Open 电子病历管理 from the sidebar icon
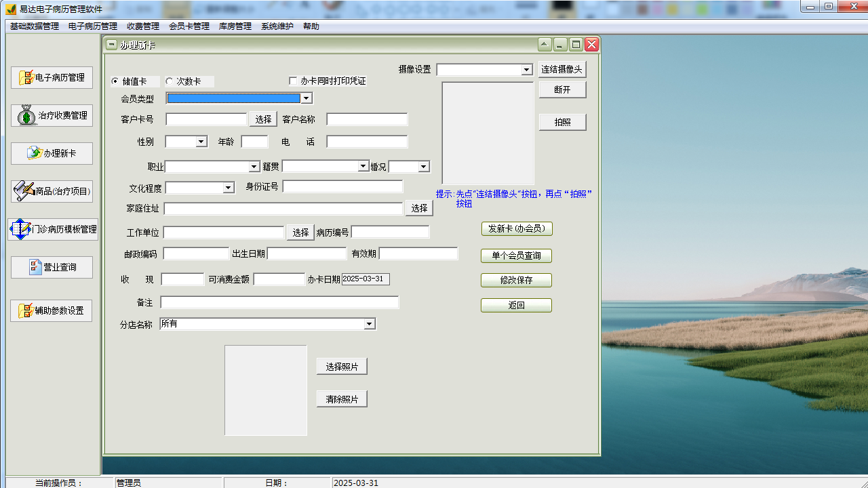 pyautogui.click(x=26, y=77)
